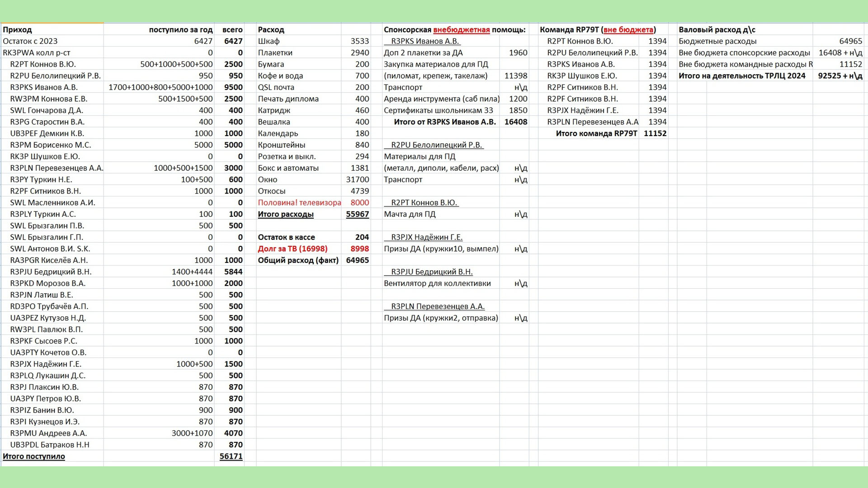This screenshot has width=868, height=488.
Task: Click the 'R3PJU Бедрицкий В.Н.' sponsor heading
Action: coord(429,272)
